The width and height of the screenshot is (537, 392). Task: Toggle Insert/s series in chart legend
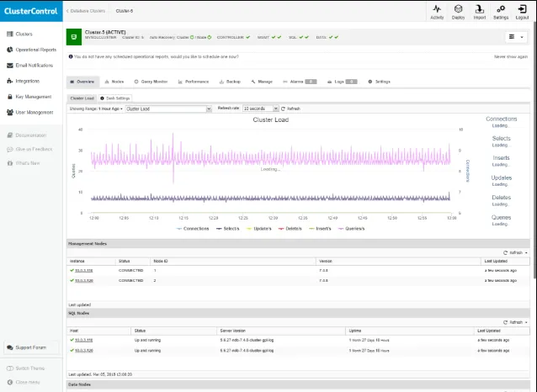coord(320,229)
